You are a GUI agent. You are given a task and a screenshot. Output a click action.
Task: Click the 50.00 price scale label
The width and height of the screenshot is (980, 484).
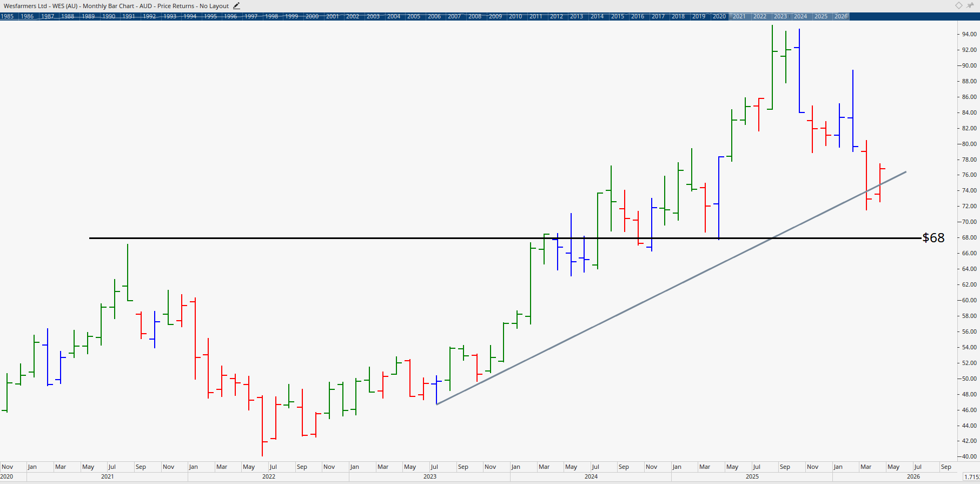click(x=969, y=379)
